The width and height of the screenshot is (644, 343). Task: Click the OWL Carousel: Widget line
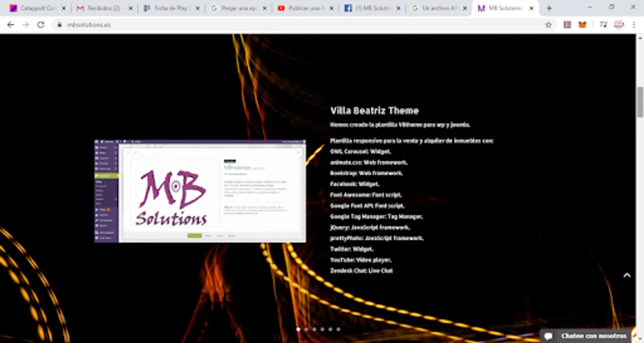click(361, 151)
